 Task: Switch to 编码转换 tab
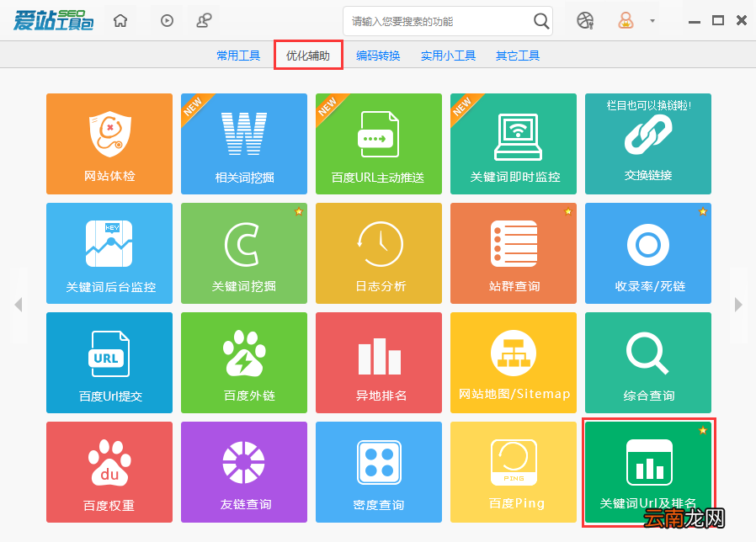[378, 56]
